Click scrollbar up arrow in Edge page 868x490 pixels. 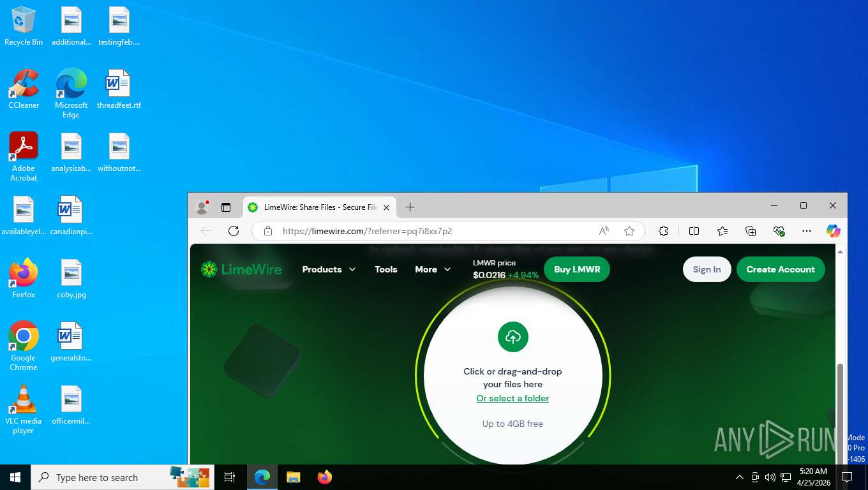840,252
